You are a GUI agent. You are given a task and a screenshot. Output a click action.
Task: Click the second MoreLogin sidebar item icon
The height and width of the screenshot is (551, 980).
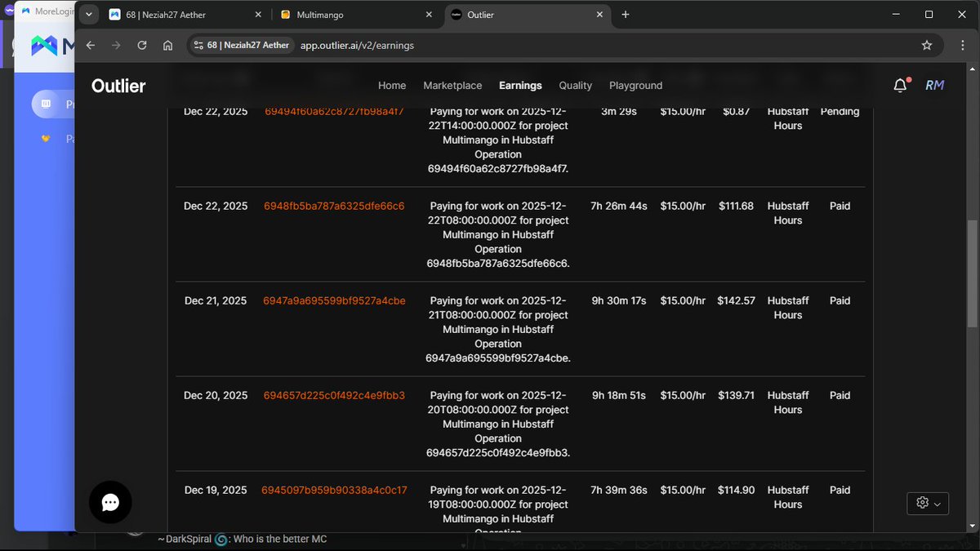pyautogui.click(x=47, y=139)
